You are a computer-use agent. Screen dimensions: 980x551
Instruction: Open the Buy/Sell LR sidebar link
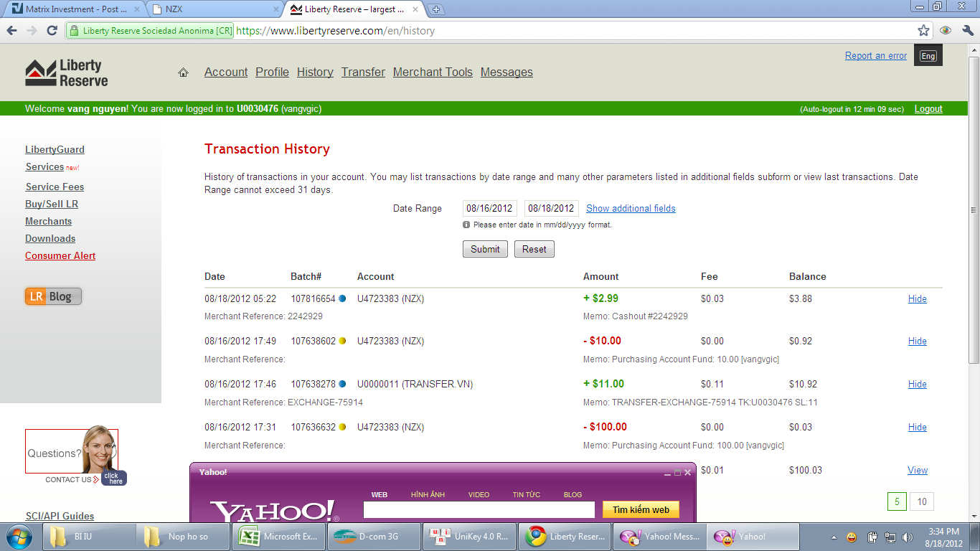pyautogui.click(x=52, y=204)
